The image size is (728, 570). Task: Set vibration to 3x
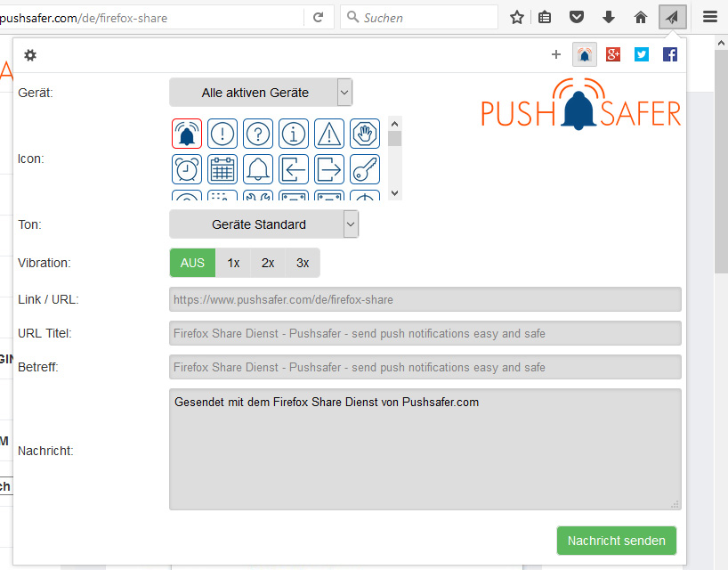pos(303,263)
